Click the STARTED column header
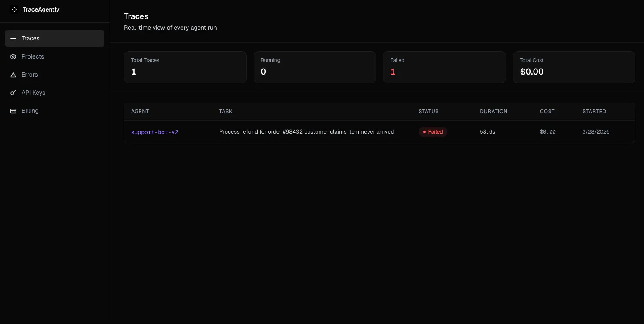 coord(594,112)
